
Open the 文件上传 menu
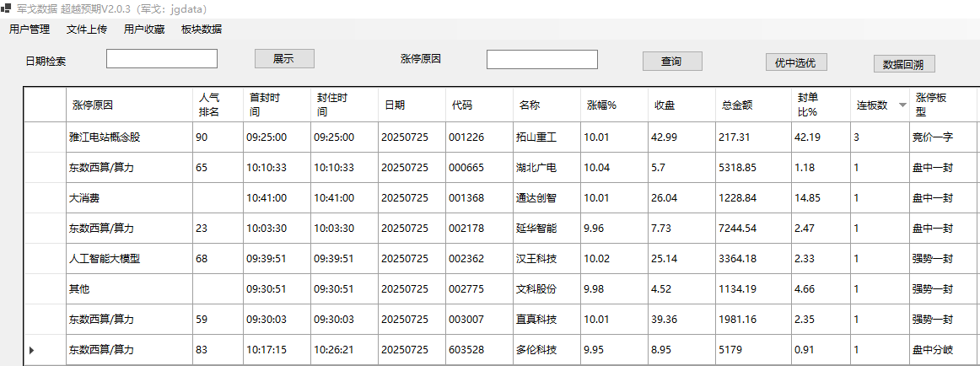87,30
